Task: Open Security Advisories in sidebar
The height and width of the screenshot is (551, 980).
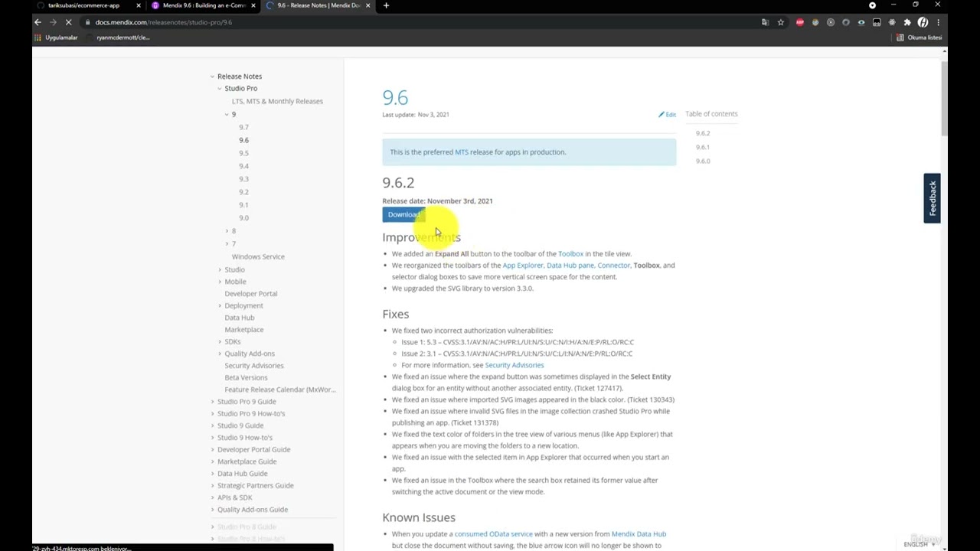Action: point(254,366)
